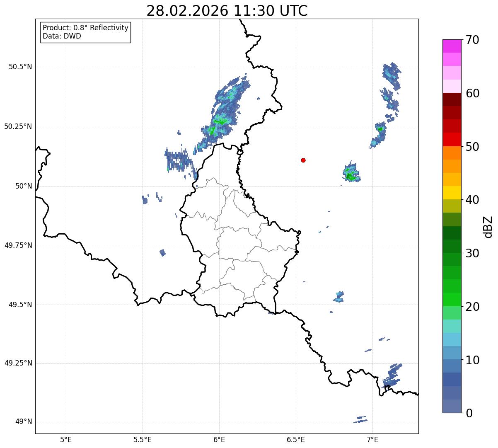Click the 5°E longitude tick label

[66, 439]
